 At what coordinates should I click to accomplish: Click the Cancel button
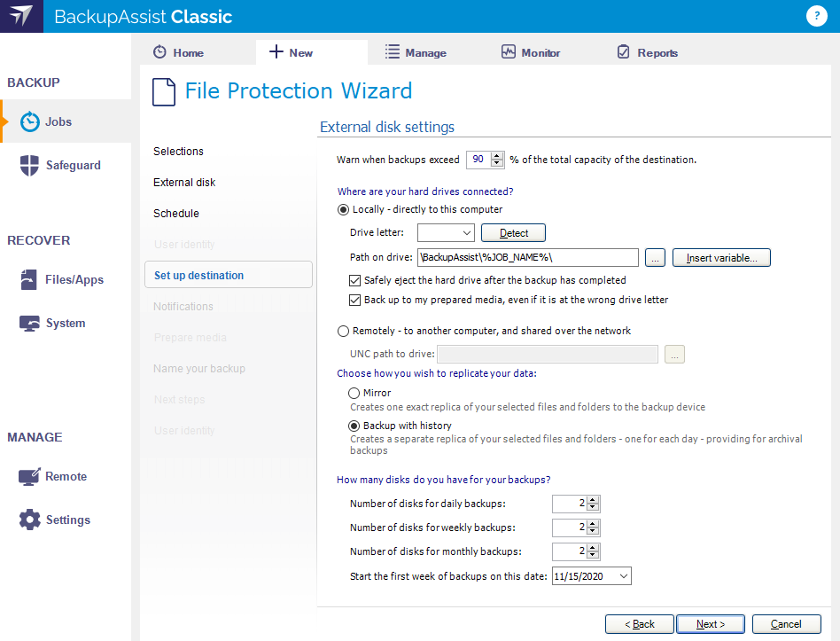787,624
